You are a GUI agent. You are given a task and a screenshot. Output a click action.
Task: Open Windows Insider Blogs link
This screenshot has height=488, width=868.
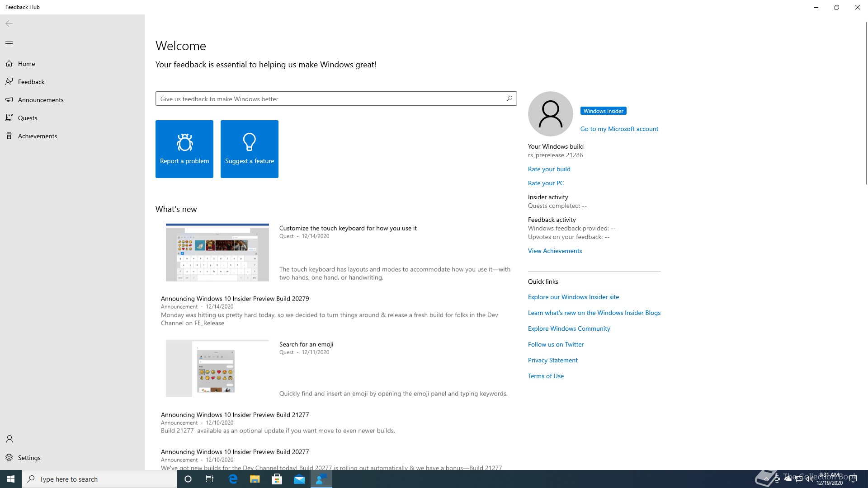click(594, 313)
